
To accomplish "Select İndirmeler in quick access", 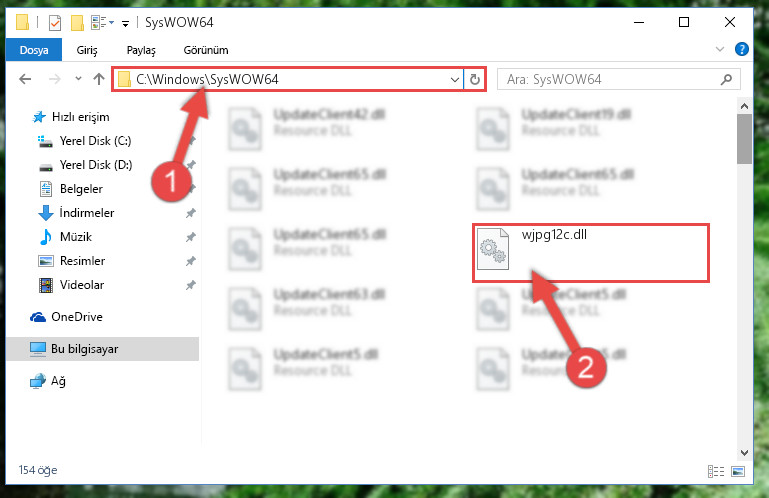I will point(87,212).
